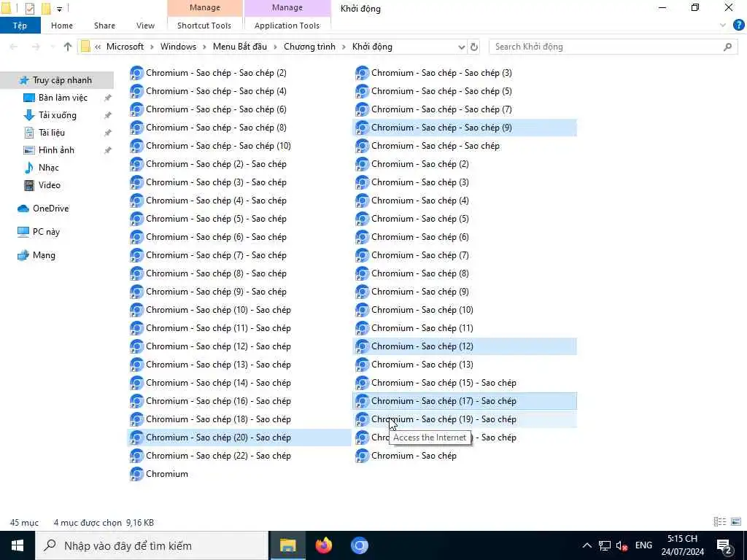Screen dimensions: 747x560
Task: Switch to the Home ribbon tab
Action: (62, 26)
